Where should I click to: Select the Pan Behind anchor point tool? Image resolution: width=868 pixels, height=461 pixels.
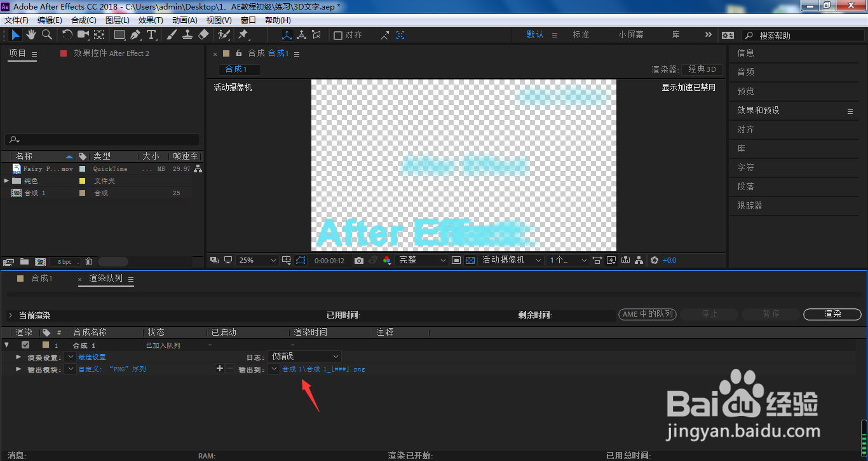[x=100, y=34]
